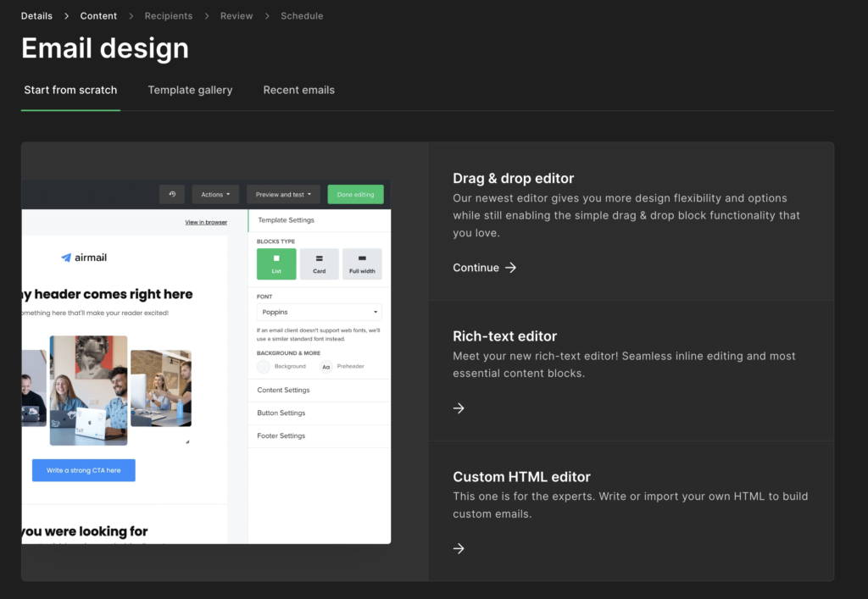This screenshot has height=599, width=868.
Task: Click the history icon in preview toolbar
Action: coord(172,194)
